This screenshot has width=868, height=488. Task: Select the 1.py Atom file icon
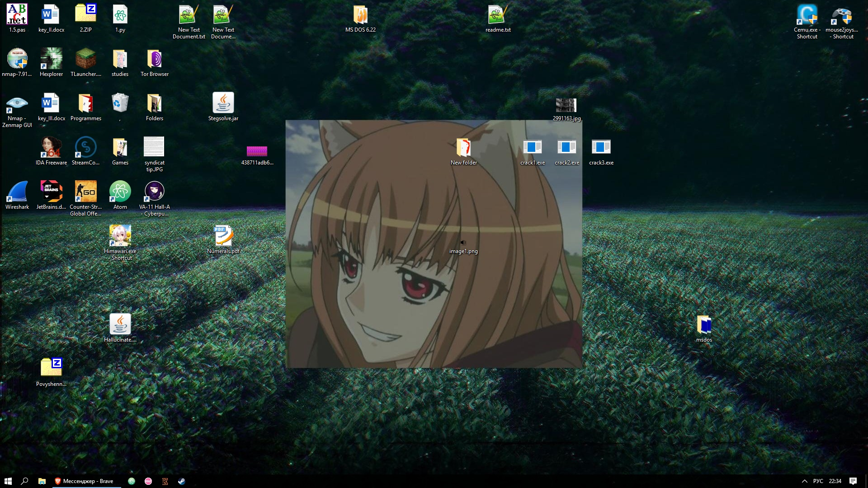tap(120, 14)
